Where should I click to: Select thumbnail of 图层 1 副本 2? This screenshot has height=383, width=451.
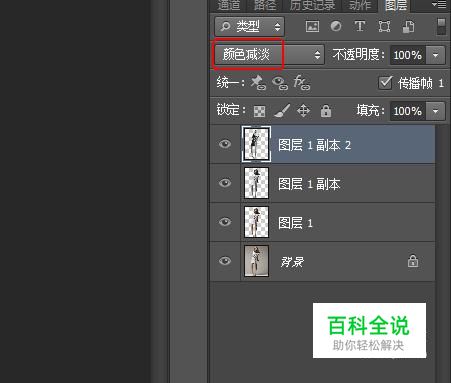tap(256, 144)
